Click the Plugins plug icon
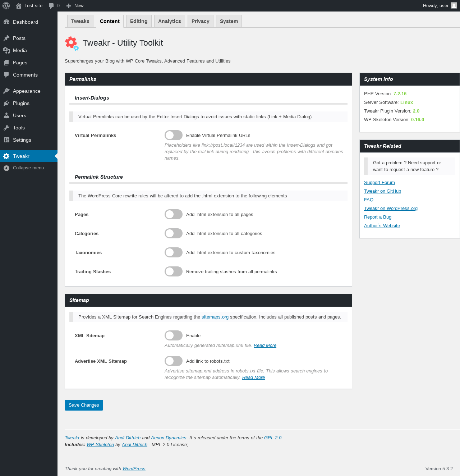Screen dimensions: 460x476 6,103
